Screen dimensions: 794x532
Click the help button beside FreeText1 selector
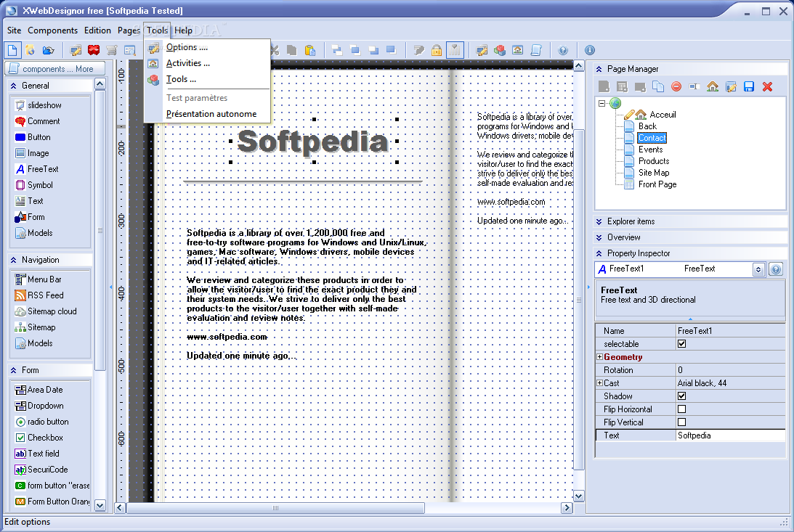775,269
